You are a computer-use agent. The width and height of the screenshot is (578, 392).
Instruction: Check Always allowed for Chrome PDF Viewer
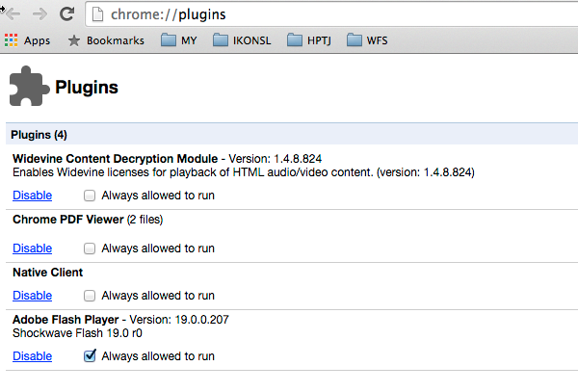90,248
